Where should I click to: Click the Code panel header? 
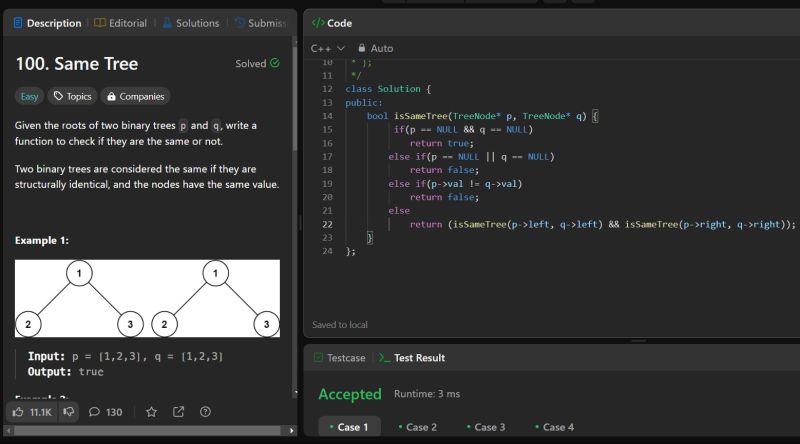point(332,23)
